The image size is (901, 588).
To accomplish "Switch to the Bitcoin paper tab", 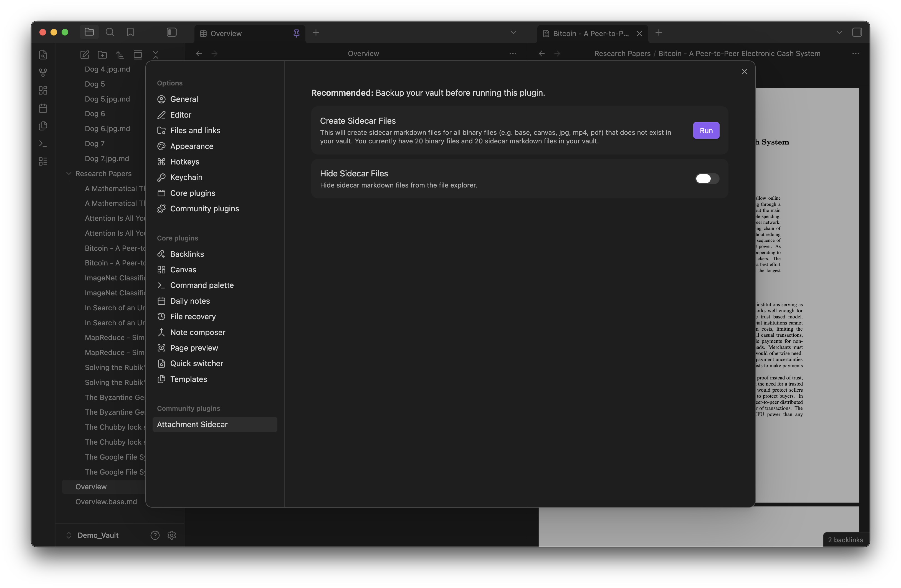I will (590, 33).
